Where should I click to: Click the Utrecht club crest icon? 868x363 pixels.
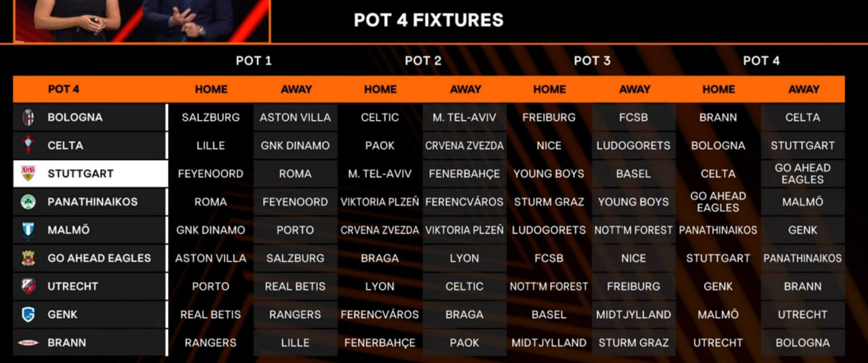[x=28, y=286]
